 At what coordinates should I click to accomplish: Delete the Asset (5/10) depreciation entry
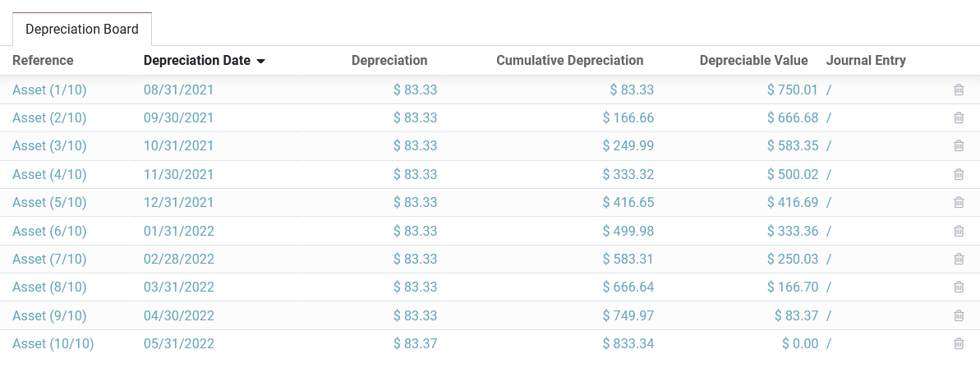tap(959, 202)
